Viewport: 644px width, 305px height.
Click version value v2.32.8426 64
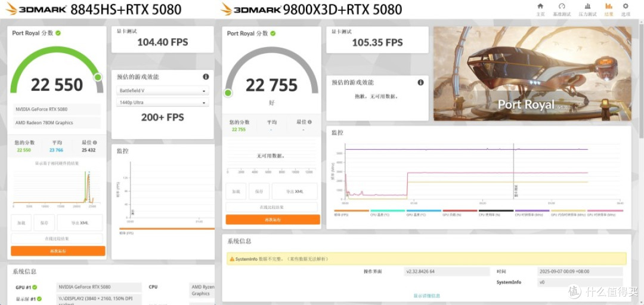447,272
